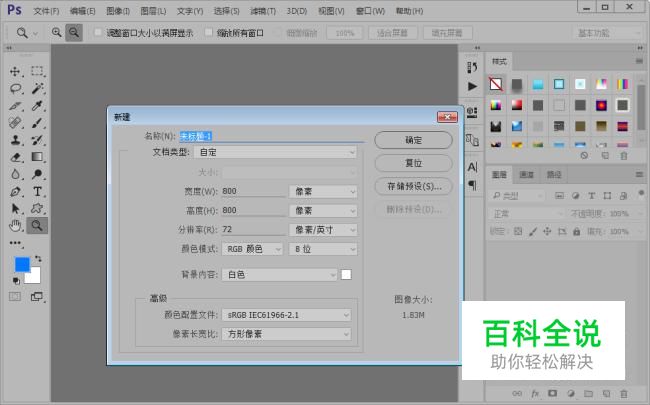Select the Path Selection tool
Image resolution: width=650 pixels, height=405 pixels.
[15, 209]
